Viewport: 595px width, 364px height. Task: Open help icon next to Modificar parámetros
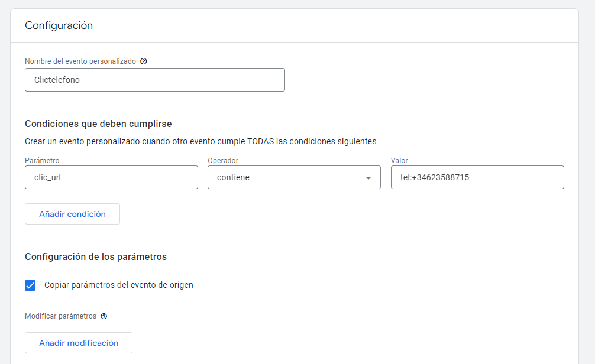pos(104,316)
